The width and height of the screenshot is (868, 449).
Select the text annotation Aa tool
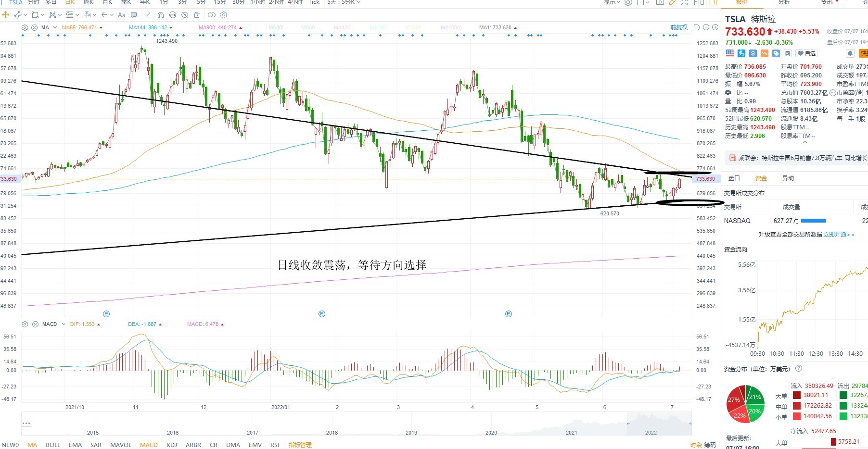[x=122, y=15]
